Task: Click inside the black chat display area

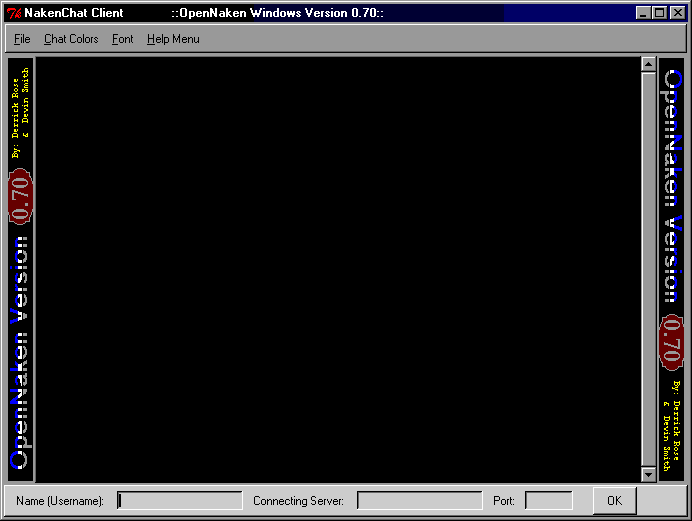Action: 338,269
